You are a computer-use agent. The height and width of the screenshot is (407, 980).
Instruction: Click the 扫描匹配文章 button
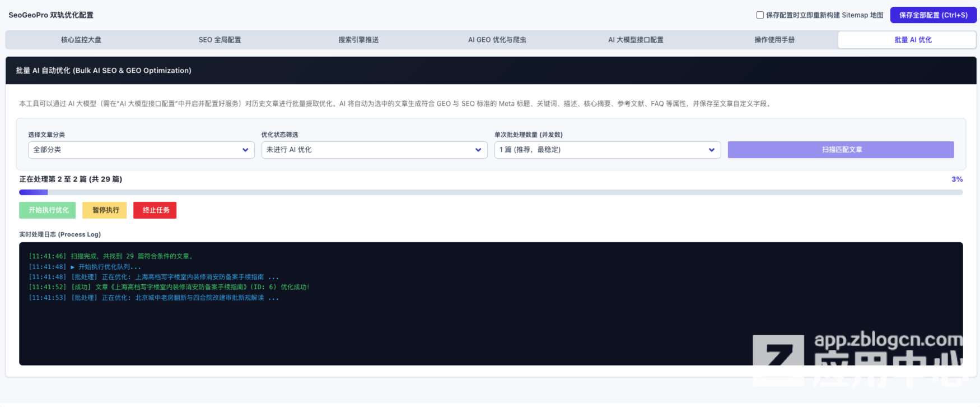click(x=841, y=150)
